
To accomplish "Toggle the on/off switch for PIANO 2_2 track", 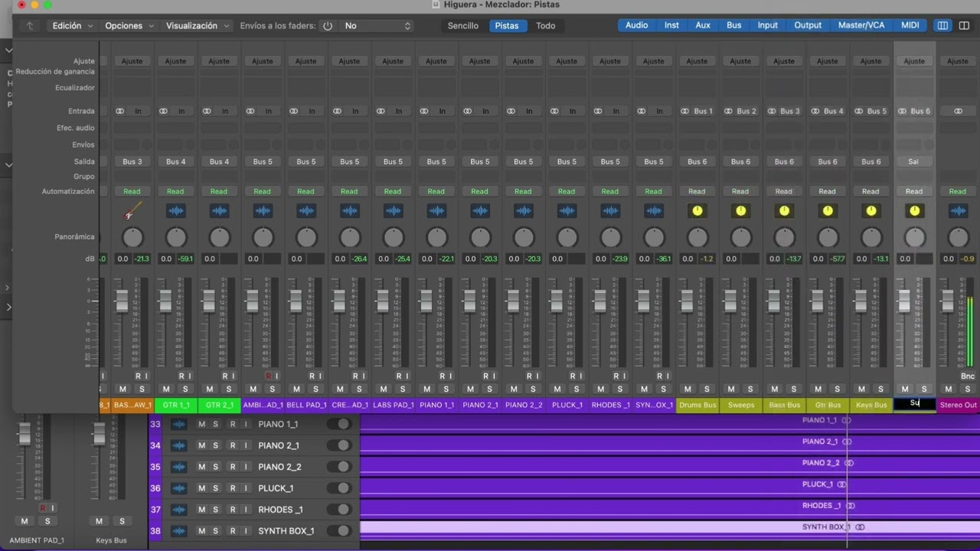I will (338, 467).
